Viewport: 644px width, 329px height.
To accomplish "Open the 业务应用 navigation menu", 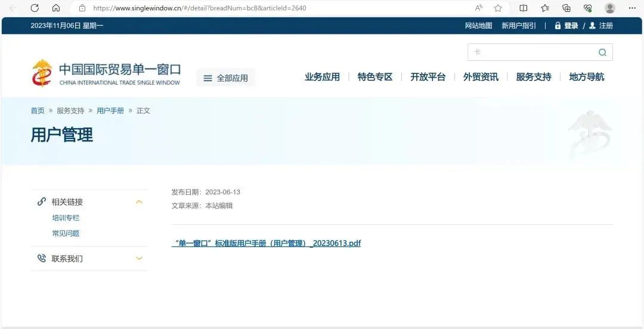I will pyautogui.click(x=322, y=77).
